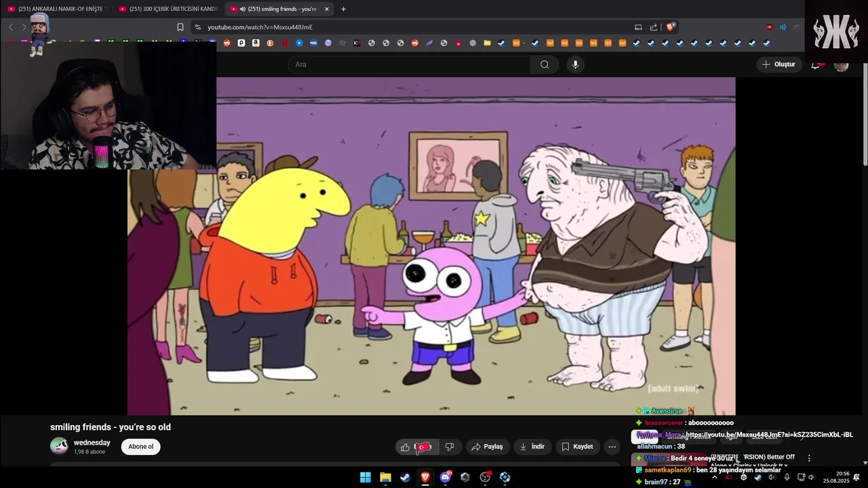This screenshot has height=488, width=868.
Task: Open Steam from the taskbar
Action: pos(405,477)
